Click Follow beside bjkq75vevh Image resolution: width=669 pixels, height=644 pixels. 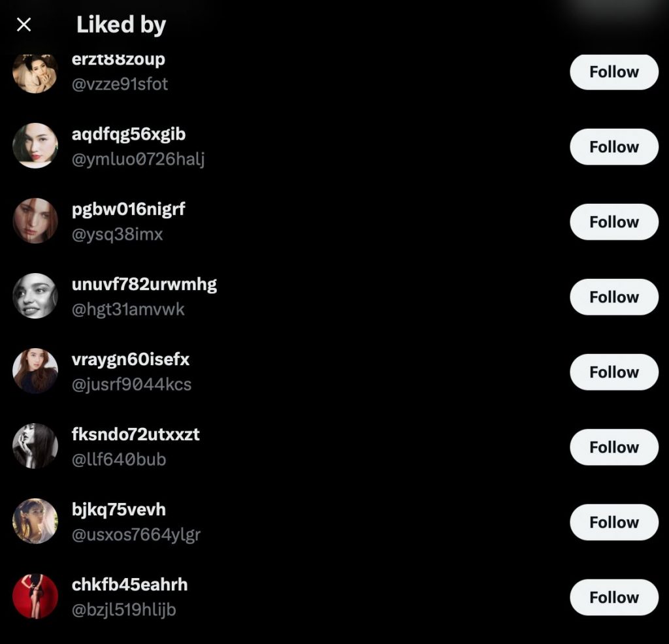coord(613,523)
